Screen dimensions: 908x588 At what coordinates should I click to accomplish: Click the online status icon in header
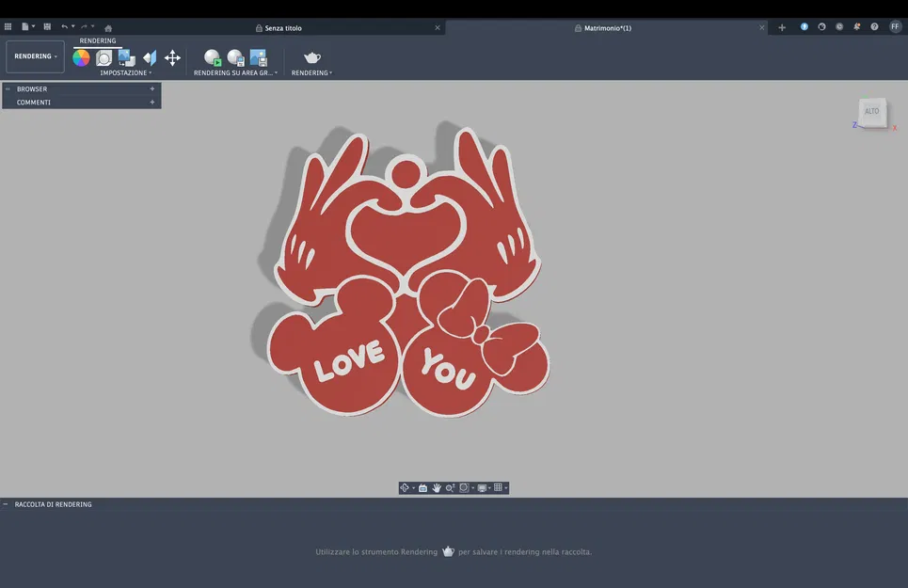821,26
